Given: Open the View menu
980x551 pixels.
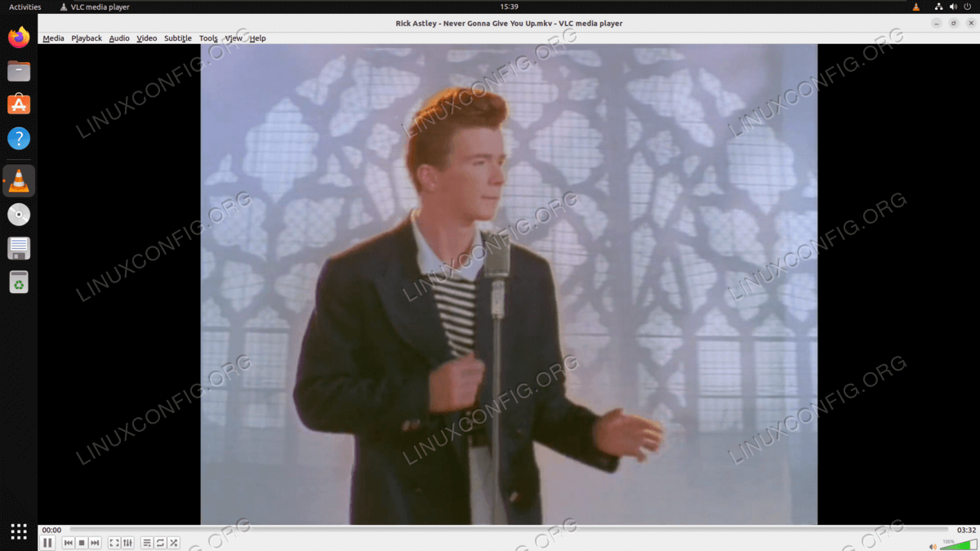Looking at the screenshot, I should (x=234, y=38).
